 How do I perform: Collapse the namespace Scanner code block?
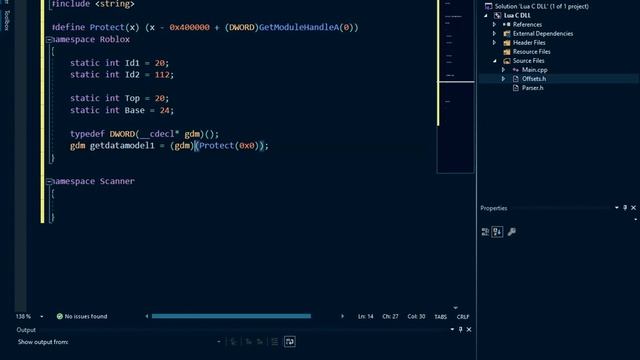pos(49,181)
